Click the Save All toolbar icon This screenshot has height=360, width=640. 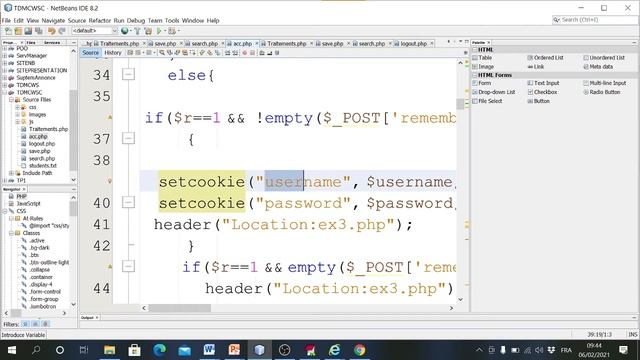click(x=39, y=31)
